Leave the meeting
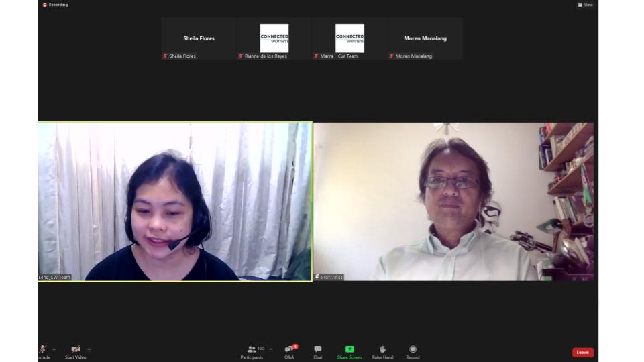 (x=582, y=352)
